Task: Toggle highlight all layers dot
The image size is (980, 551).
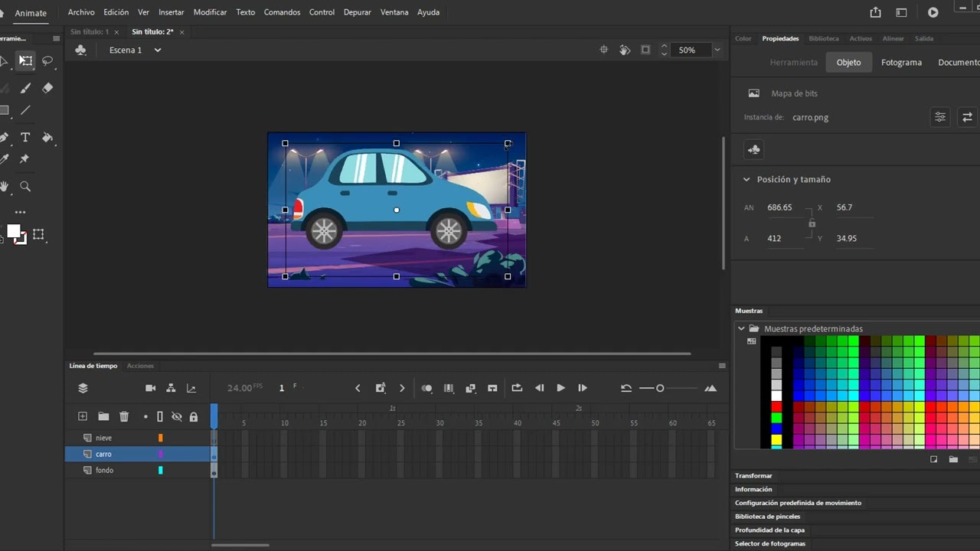Action: pyautogui.click(x=145, y=417)
